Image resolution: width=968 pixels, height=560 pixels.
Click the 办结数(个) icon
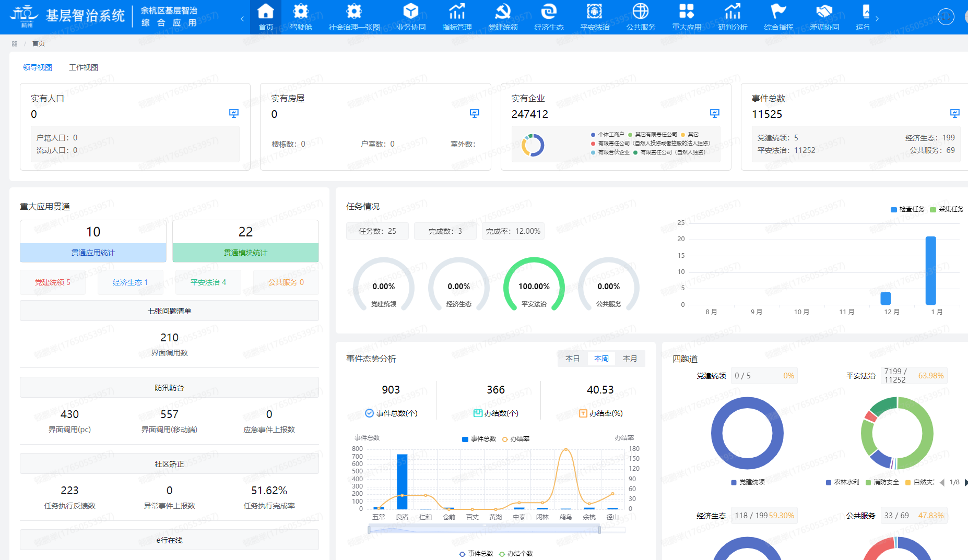pos(478,413)
